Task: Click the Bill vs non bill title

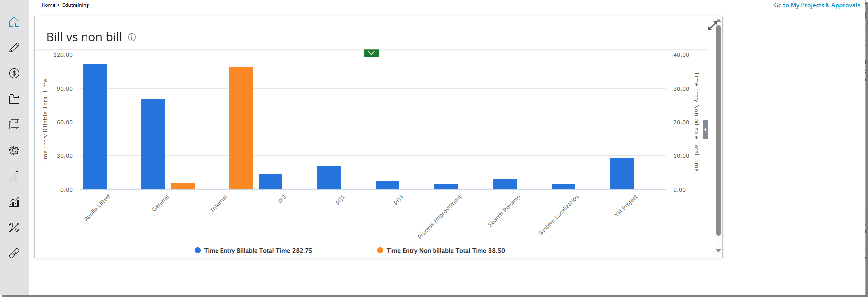Action: click(84, 37)
